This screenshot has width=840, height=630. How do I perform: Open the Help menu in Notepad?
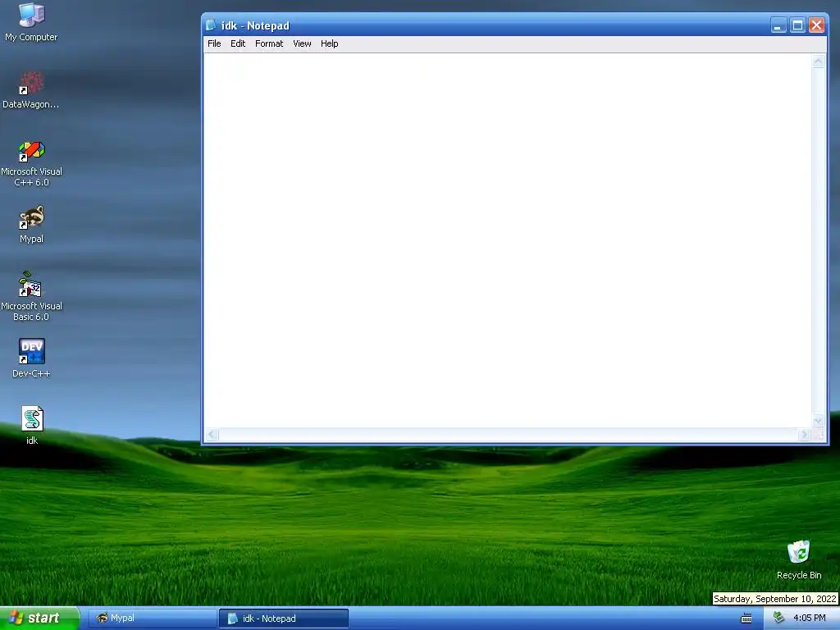(x=330, y=44)
